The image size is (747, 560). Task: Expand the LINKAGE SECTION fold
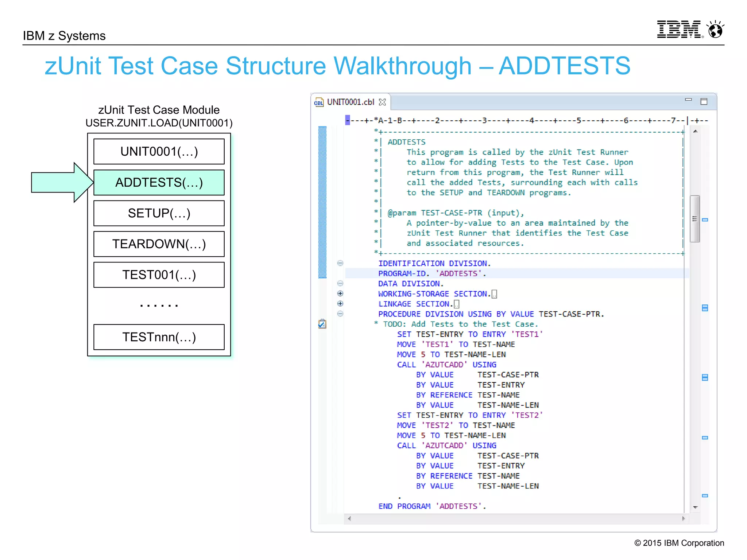click(x=340, y=304)
